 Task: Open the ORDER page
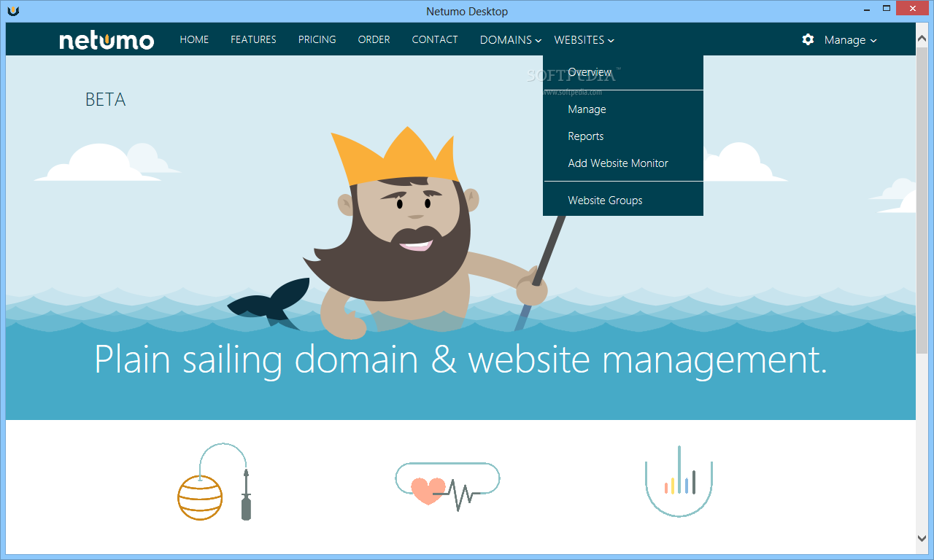pos(374,39)
